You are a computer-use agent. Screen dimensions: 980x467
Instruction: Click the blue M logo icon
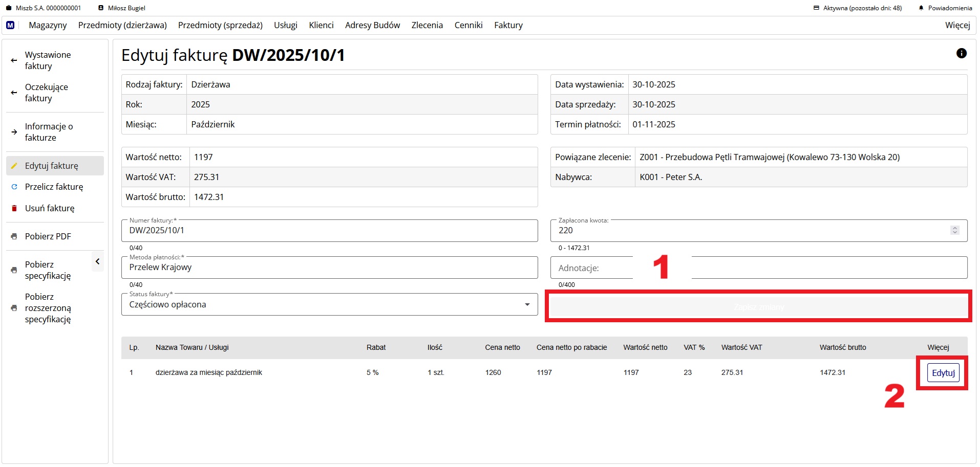pos(10,25)
